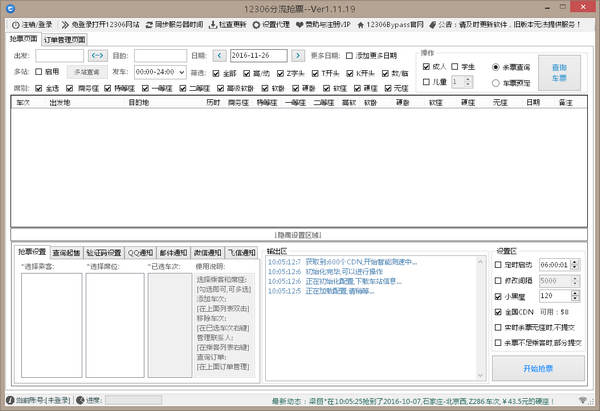Expand the 出发 station dropdown

[60, 56]
